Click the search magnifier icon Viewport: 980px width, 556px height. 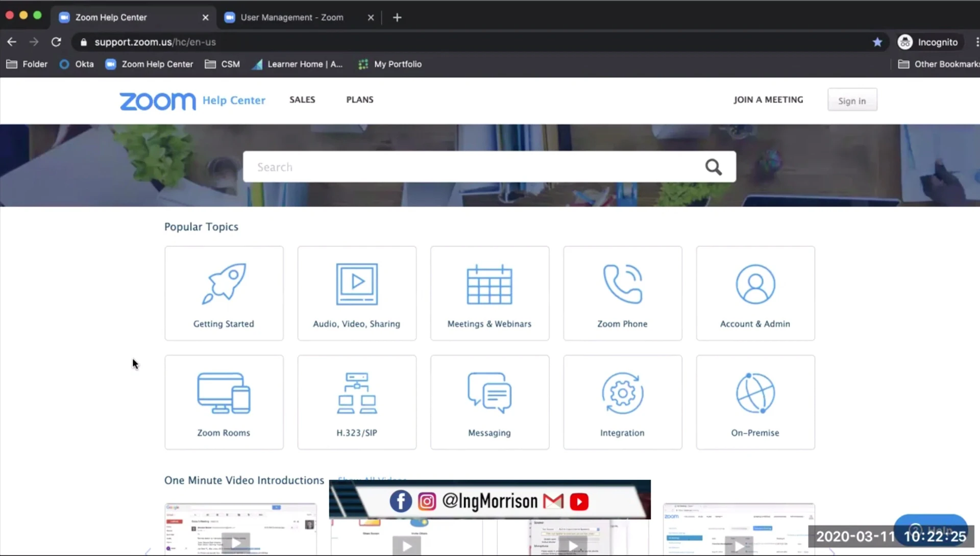pyautogui.click(x=713, y=167)
